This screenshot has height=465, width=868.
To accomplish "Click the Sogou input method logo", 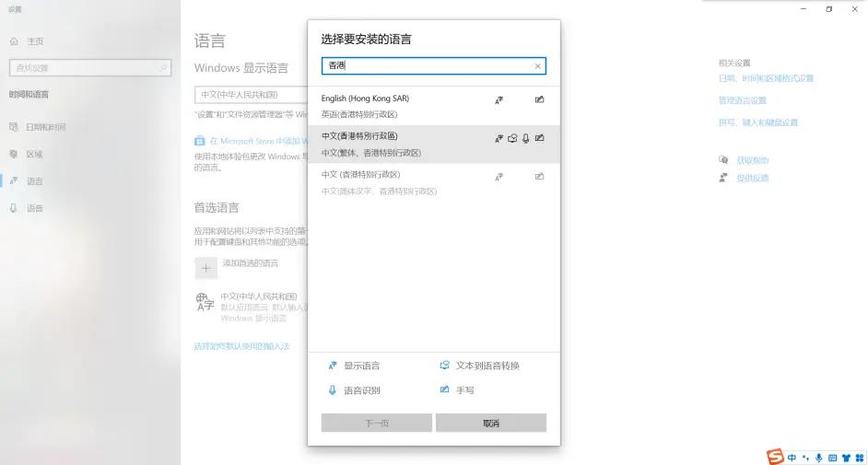I will click(775, 456).
